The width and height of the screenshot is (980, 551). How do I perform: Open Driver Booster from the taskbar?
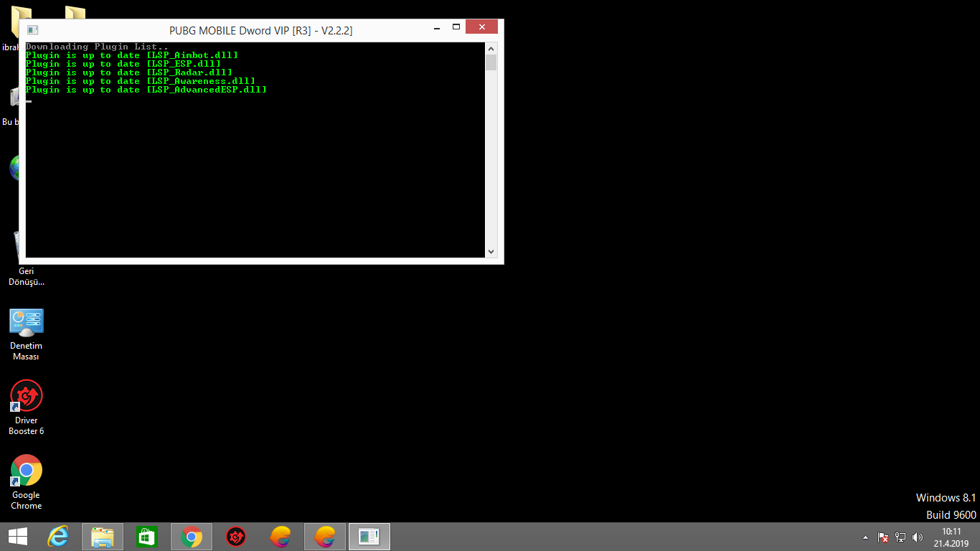(236, 537)
